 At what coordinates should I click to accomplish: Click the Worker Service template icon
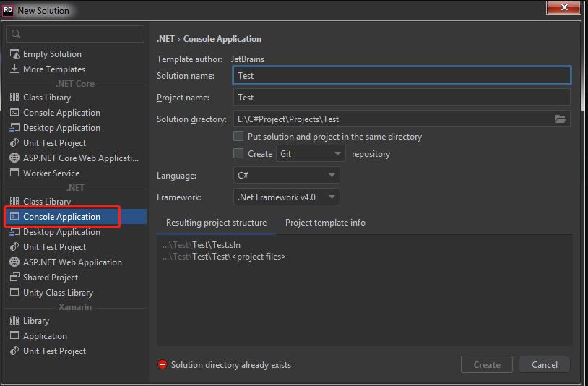pyautogui.click(x=15, y=173)
